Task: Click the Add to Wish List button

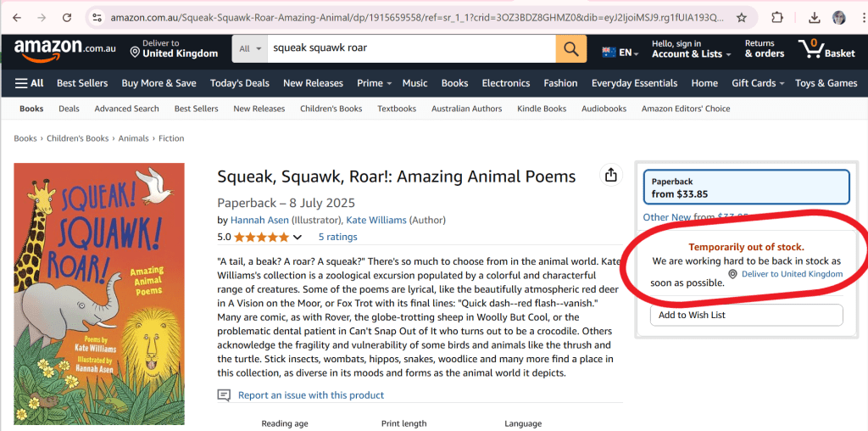Action: click(x=746, y=315)
